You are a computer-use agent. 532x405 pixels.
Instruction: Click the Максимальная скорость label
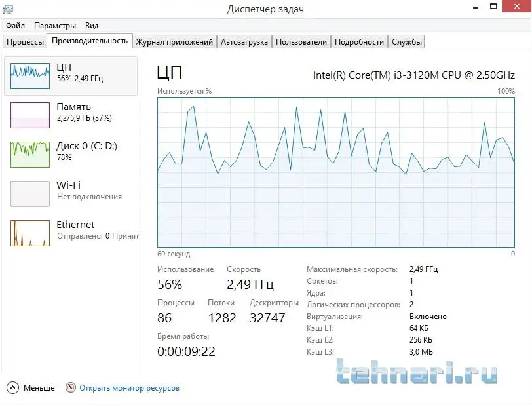(x=352, y=269)
